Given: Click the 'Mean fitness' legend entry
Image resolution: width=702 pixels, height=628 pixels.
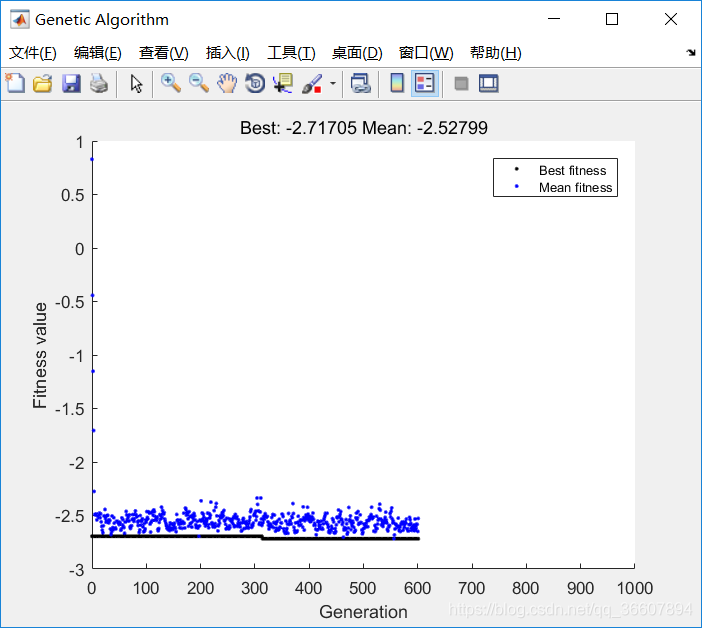Looking at the screenshot, I should tap(575, 188).
